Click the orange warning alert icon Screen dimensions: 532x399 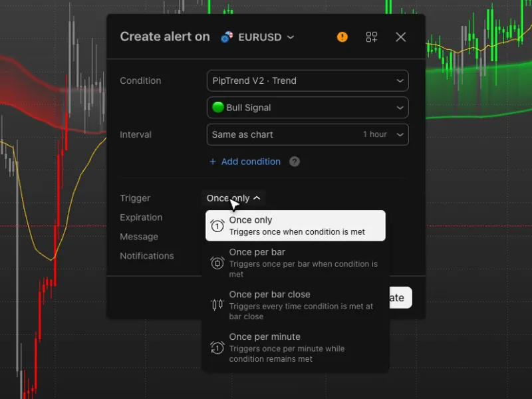click(x=342, y=37)
